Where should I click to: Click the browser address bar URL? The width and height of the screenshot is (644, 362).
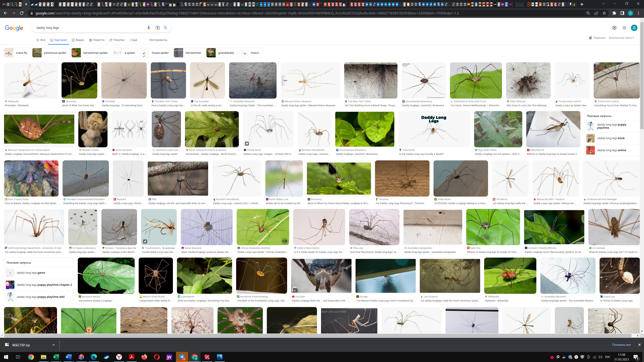point(247,13)
